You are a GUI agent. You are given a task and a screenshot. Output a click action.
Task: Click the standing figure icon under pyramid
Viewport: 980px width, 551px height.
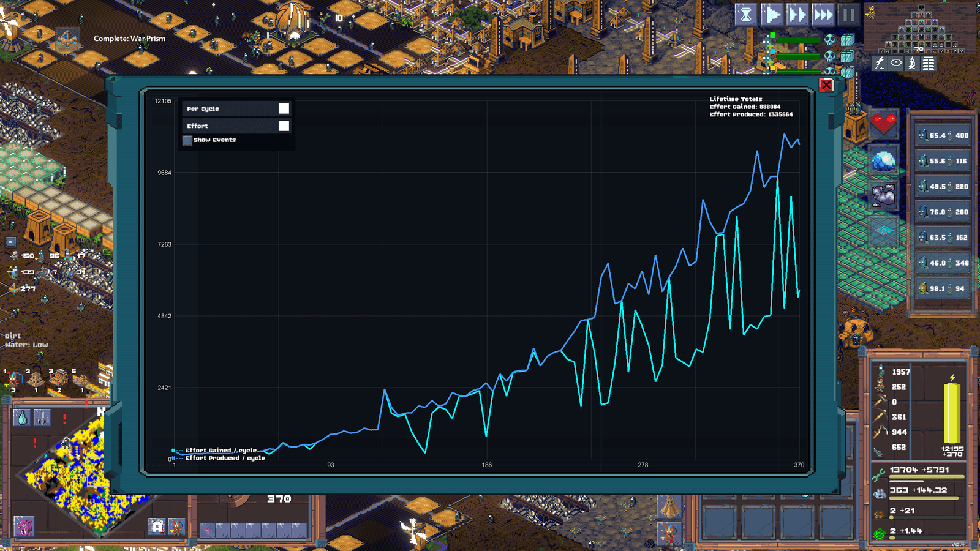[x=913, y=63]
